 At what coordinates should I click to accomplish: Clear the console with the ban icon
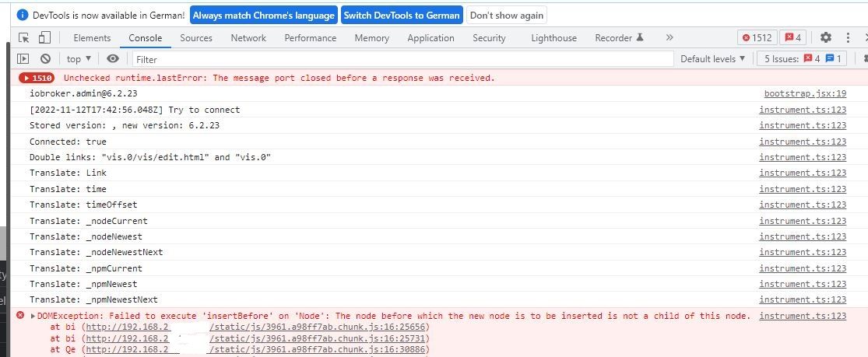pyautogui.click(x=45, y=58)
